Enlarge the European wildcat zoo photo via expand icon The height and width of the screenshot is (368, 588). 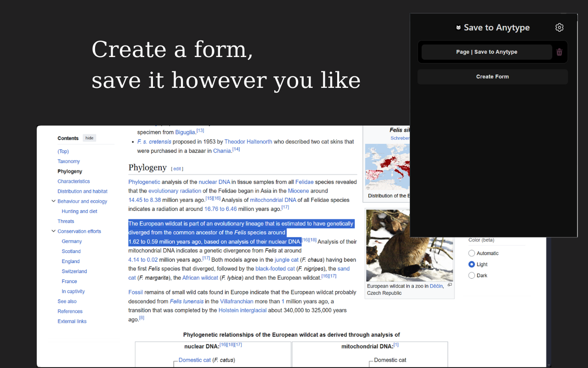click(x=449, y=285)
